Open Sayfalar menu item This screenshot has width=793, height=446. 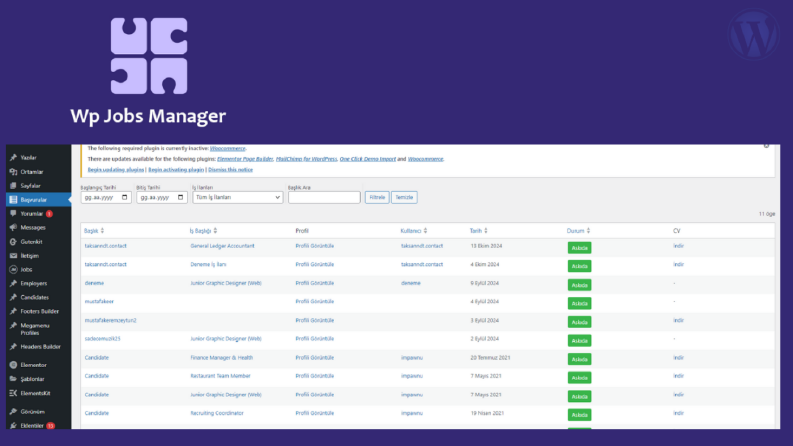tap(30, 186)
